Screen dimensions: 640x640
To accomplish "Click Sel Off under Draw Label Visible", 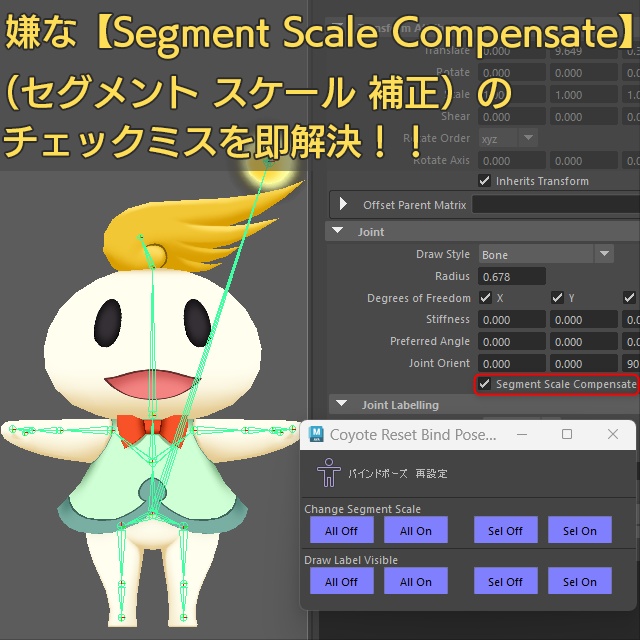I will click(505, 581).
